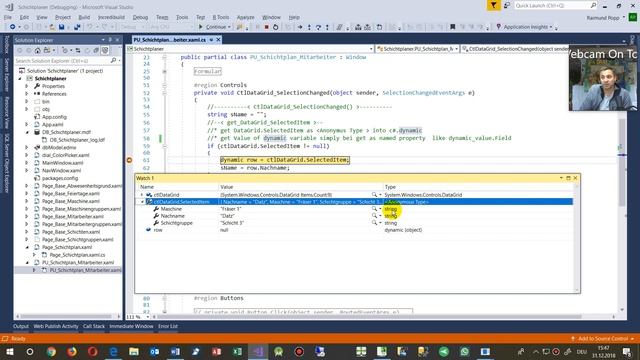Click the Nachname value "Datz" in Watch
This screenshot has width=640, height=360.
tap(227, 216)
